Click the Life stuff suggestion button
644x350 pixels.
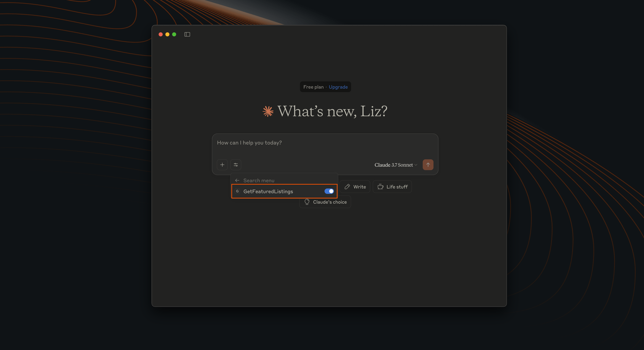[392, 186]
